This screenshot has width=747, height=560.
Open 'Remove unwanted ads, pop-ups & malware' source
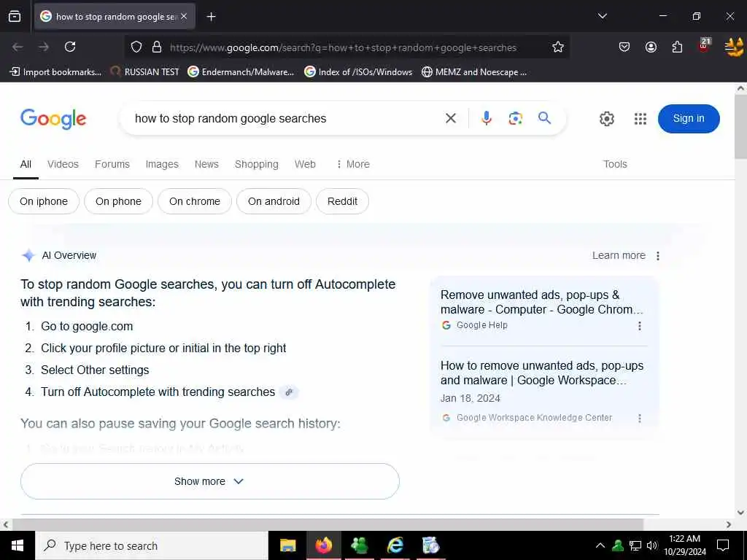[x=542, y=302]
